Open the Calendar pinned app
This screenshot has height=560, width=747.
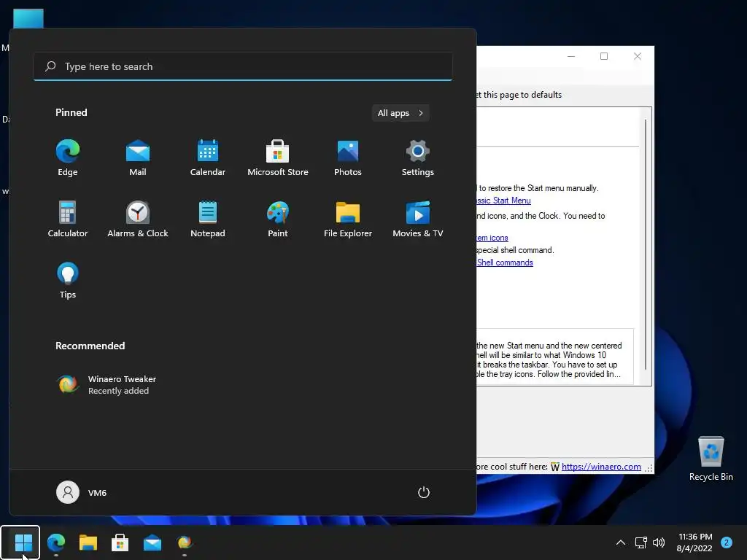pos(208,158)
